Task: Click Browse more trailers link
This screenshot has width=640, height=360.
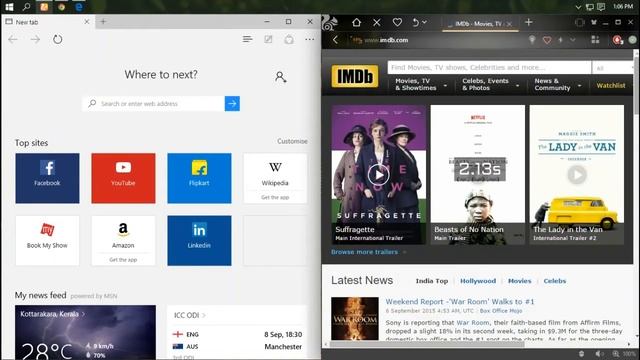Action: [x=364, y=252]
